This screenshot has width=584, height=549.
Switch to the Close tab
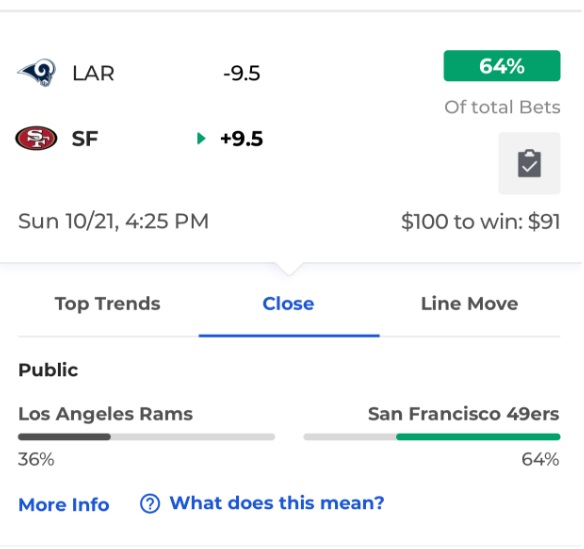click(288, 304)
